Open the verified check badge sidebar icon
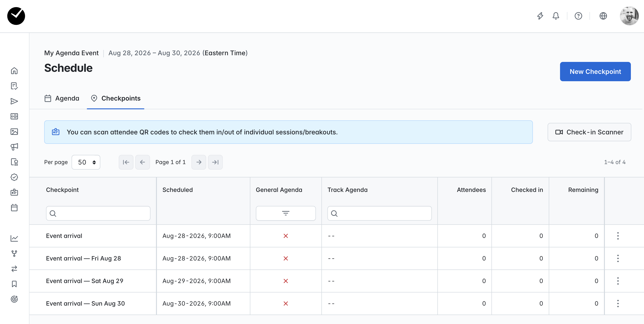 pyautogui.click(x=14, y=177)
